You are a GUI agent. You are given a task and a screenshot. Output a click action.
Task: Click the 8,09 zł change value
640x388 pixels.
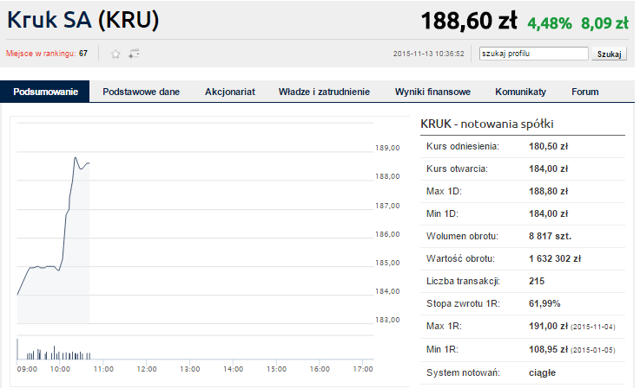click(605, 23)
